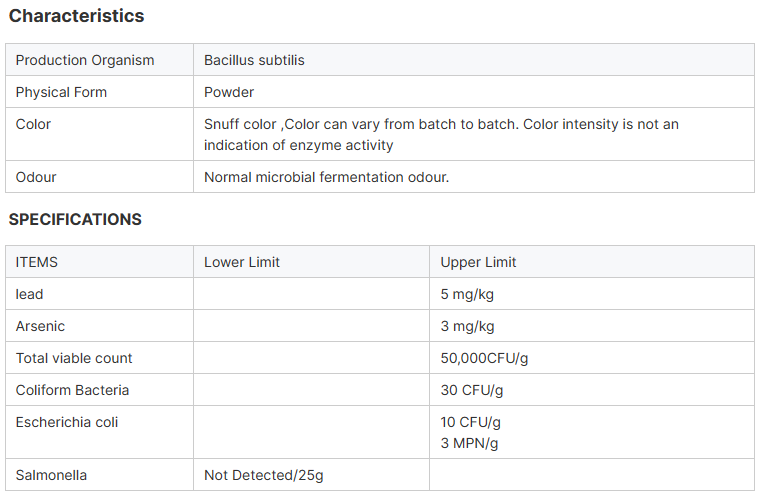761x496 pixels.
Task: Click the 5 mg/kg upper limit value
Action: (467, 294)
